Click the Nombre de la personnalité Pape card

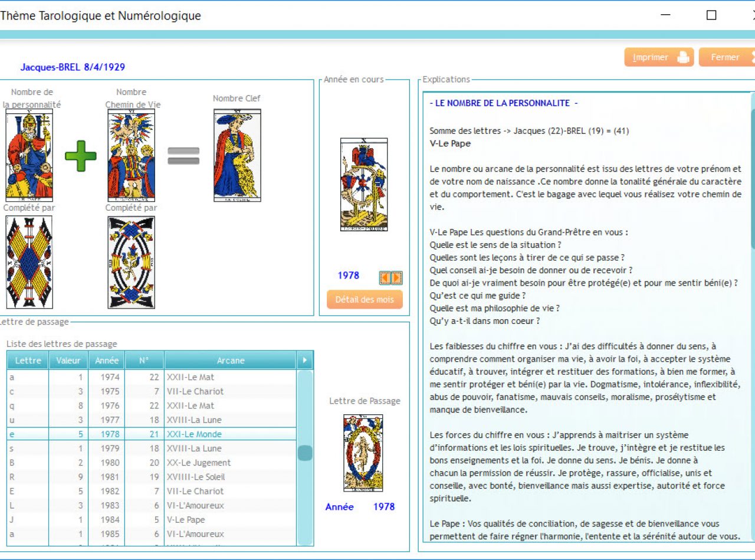click(29, 156)
